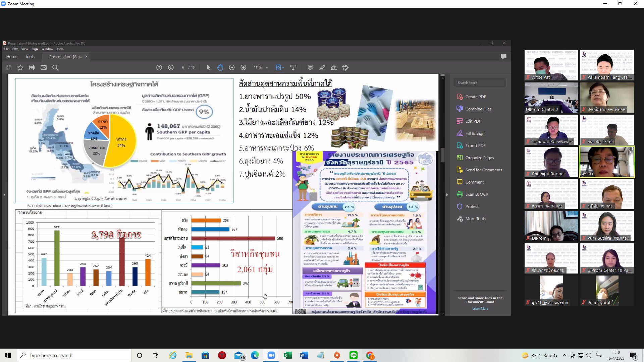644x362 pixels.
Task: Open Send for Comments tool
Action: click(480, 170)
